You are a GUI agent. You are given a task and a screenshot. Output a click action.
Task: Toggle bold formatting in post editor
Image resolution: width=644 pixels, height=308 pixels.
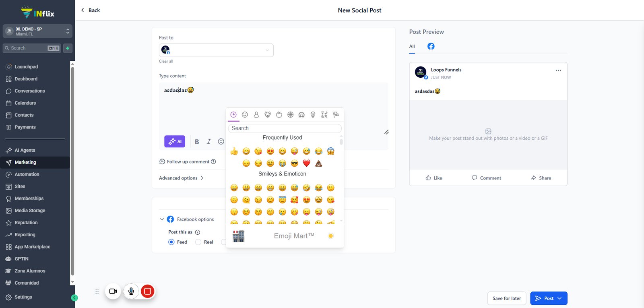(x=197, y=142)
